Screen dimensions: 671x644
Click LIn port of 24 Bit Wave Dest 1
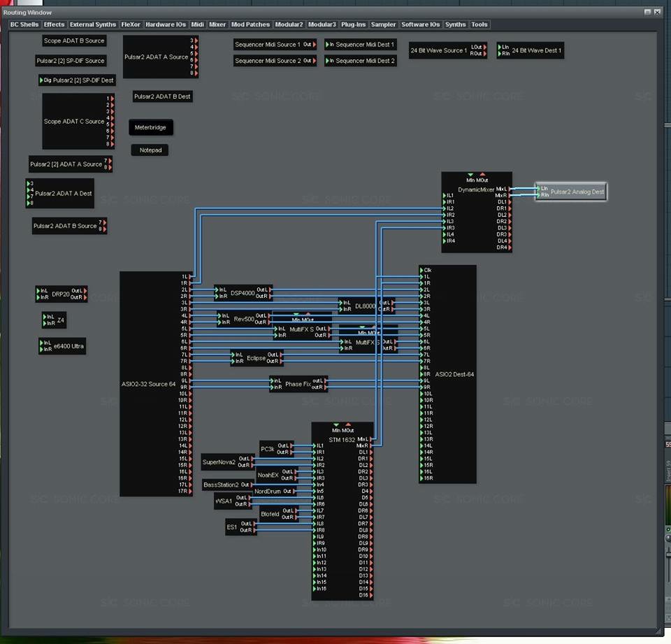[x=499, y=47]
